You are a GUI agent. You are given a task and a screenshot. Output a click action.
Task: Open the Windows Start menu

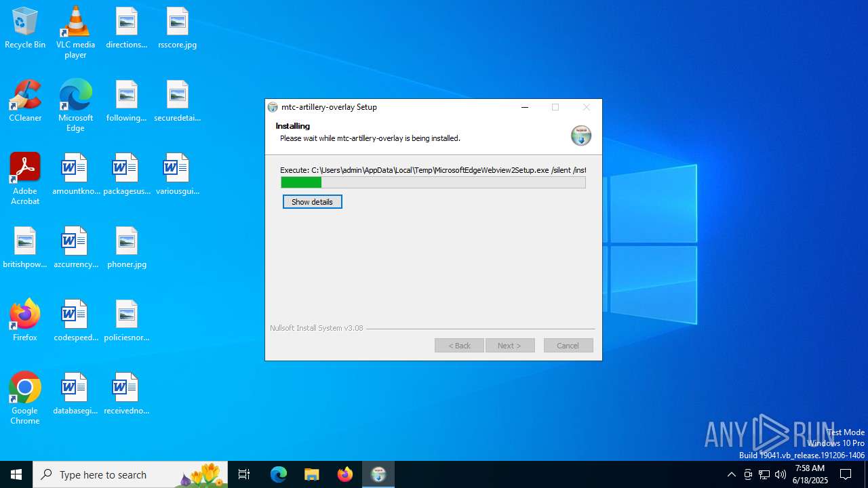pyautogui.click(x=16, y=474)
